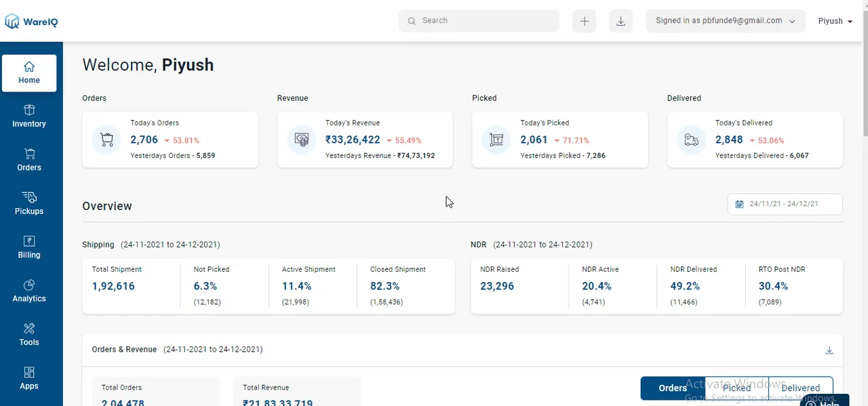
Task: Click the trolley icon in Today's Picked card
Action: (x=496, y=140)
